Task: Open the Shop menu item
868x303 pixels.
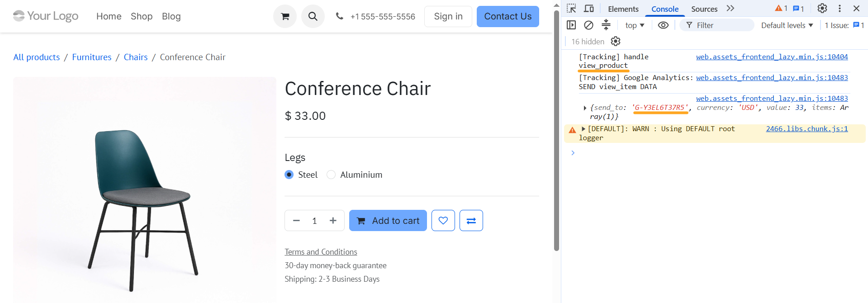Action: click(142, 16)
